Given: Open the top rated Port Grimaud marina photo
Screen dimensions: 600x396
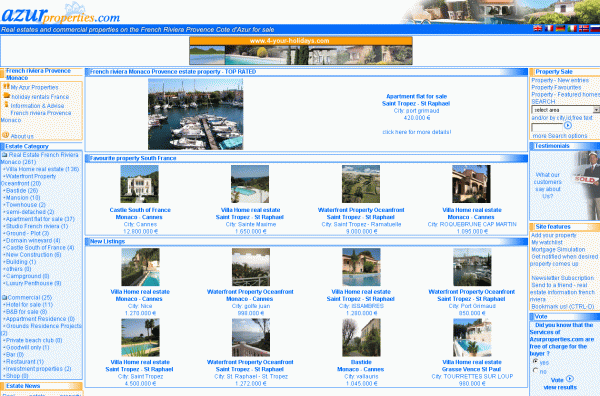Looking at the screenshot, I should click(x=196, y=114).
